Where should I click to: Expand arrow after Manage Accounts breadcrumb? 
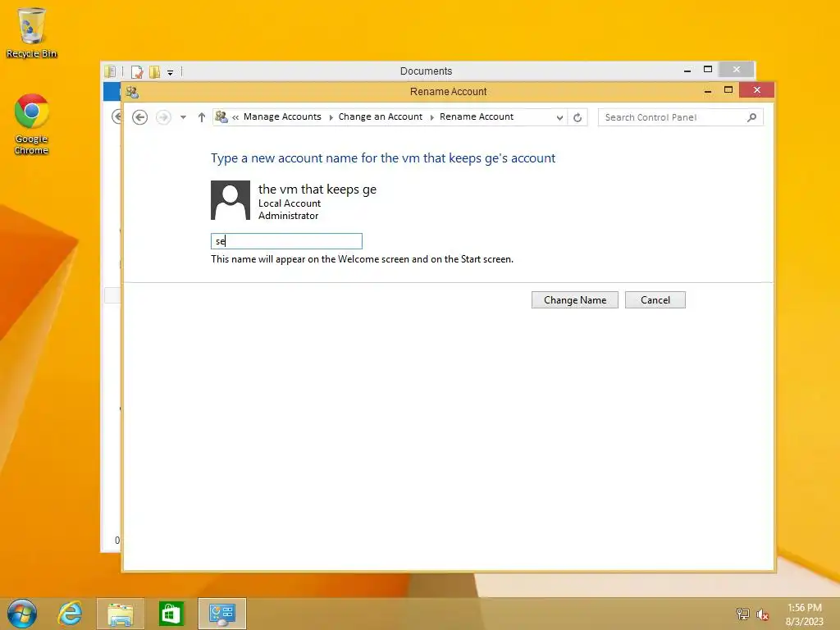point(331,117)
